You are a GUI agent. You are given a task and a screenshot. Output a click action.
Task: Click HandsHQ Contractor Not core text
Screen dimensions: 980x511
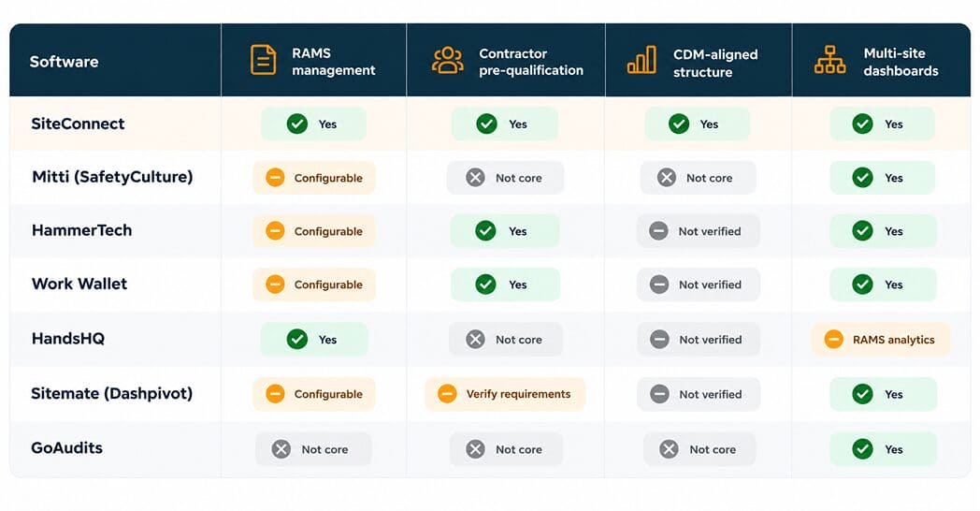coord(519,340)
